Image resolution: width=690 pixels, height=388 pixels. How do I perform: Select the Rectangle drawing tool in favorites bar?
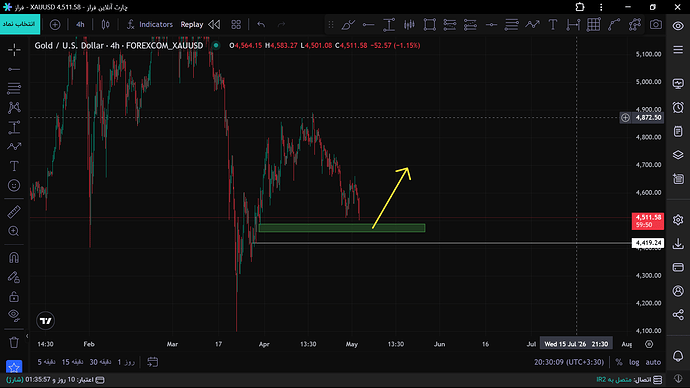click(429, 25)
